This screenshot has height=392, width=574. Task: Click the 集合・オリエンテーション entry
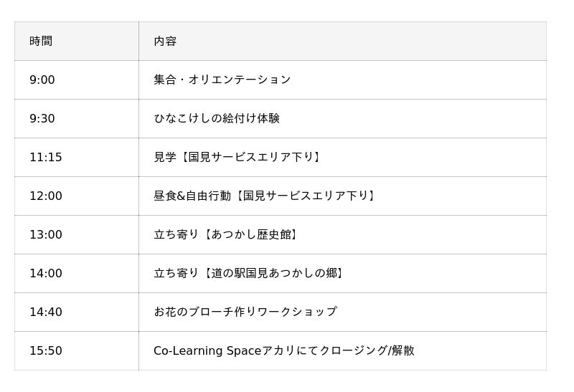tap(222, 80)
